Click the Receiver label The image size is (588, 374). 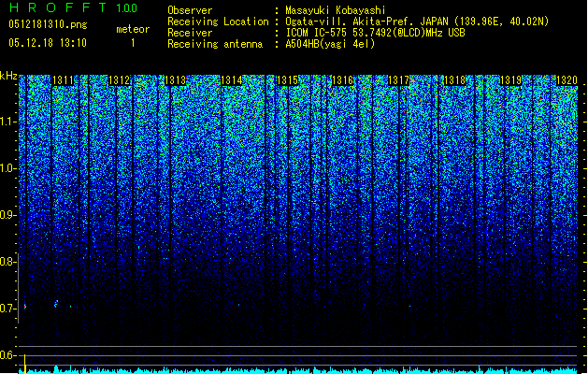(190, 33)
